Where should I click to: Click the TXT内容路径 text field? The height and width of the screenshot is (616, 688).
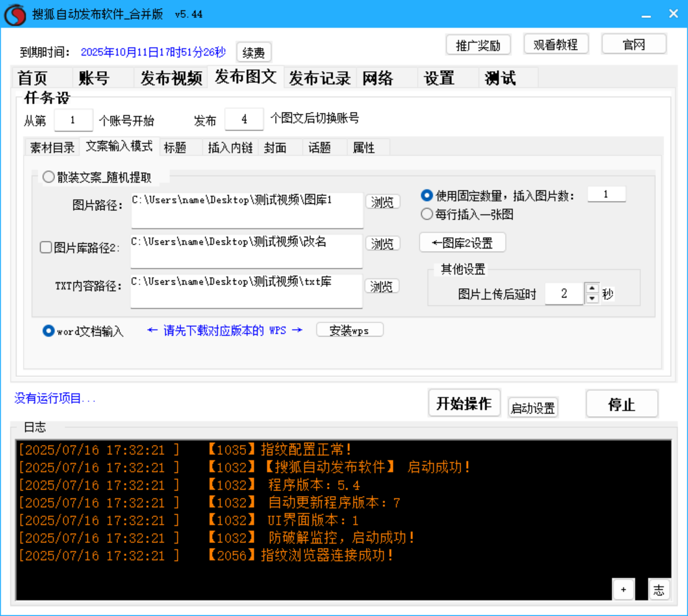tap(247, 291)
